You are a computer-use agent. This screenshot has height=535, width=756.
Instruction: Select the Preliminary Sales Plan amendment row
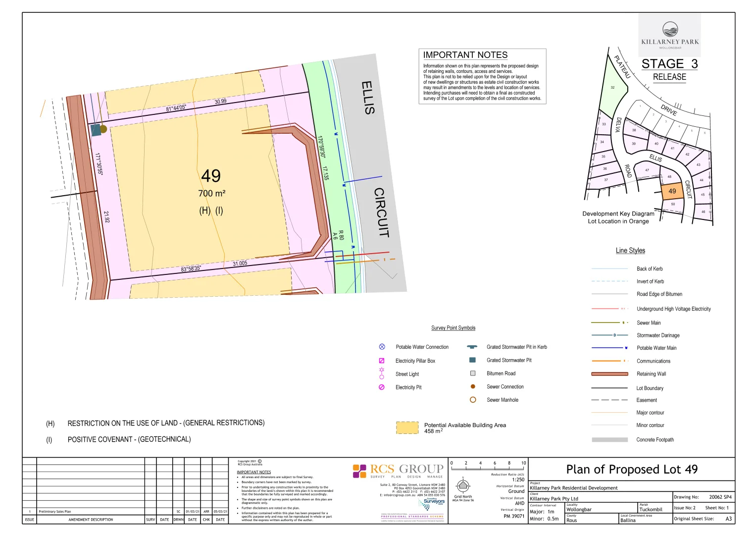tap(54, 511)
